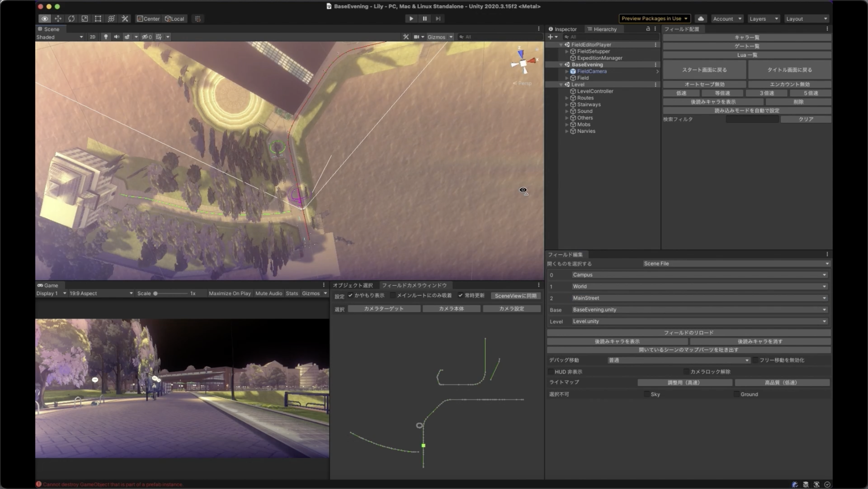Select the Rect Transform tool
The width and height of the screenshot is (868, 489).
coord(98,18)
